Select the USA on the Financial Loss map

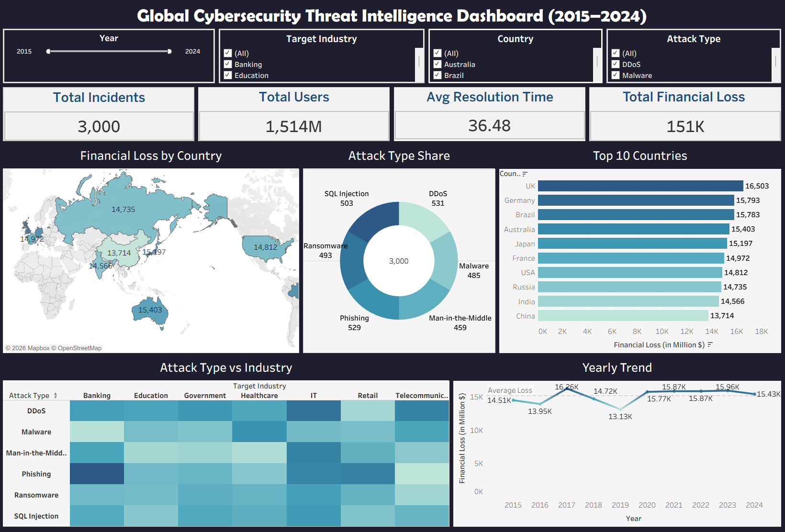(267, 247)
